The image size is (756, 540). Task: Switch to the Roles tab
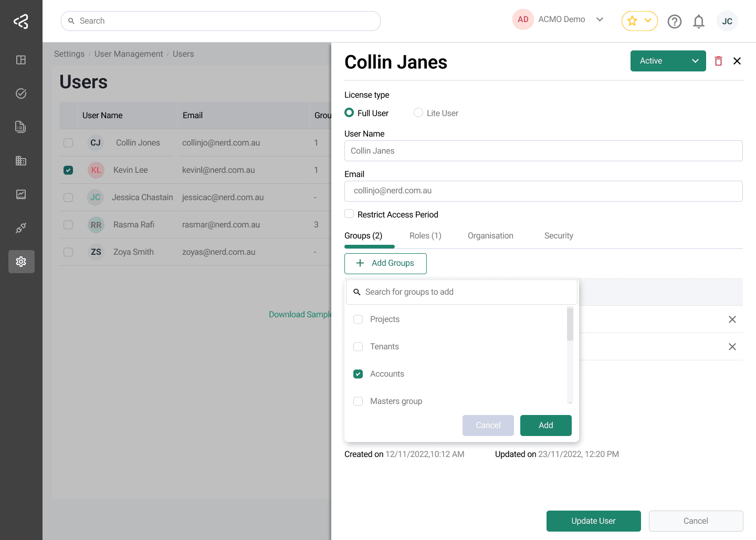(x=425, y=235)
